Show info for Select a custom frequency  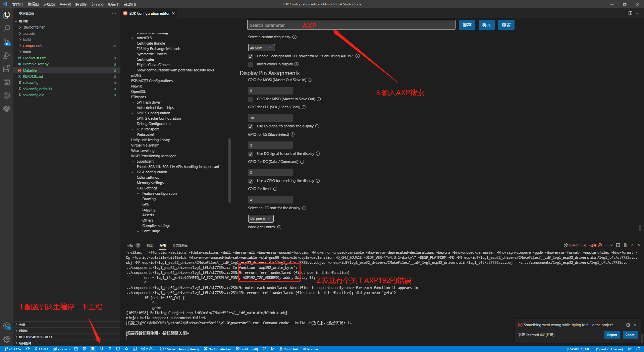(x=294, y=37)
